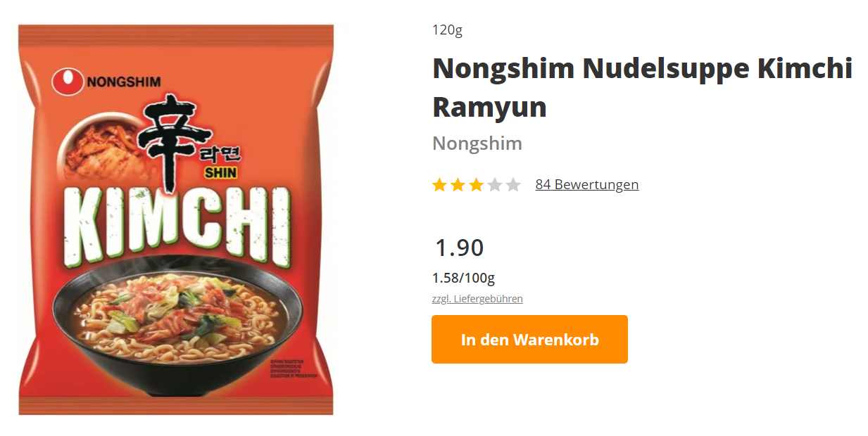Click the Nongshim Nudelsuppe Kimchi Ramyun title
The height and width of the screenshot is (436, 868).
pos(642,88)
